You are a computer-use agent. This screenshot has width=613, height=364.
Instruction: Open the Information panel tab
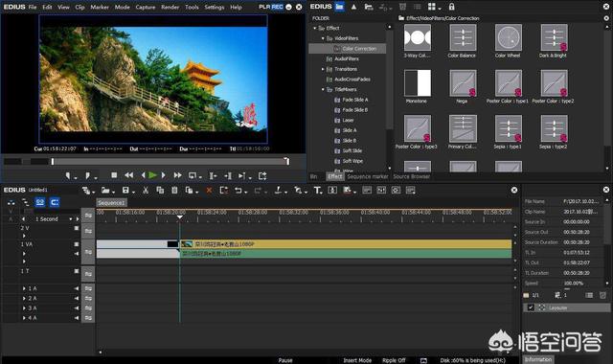coord(538,359)
